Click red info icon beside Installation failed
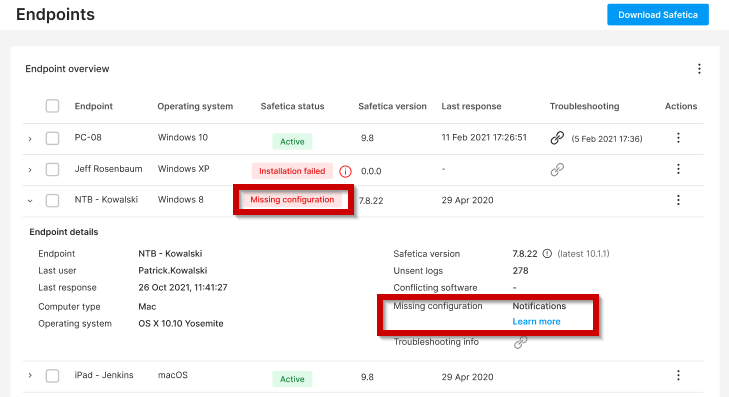 (x=345, y=172)
